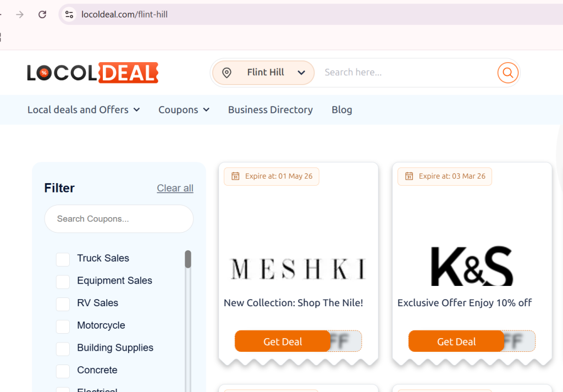Click calendar icon on K&S deal

[409, 176]
